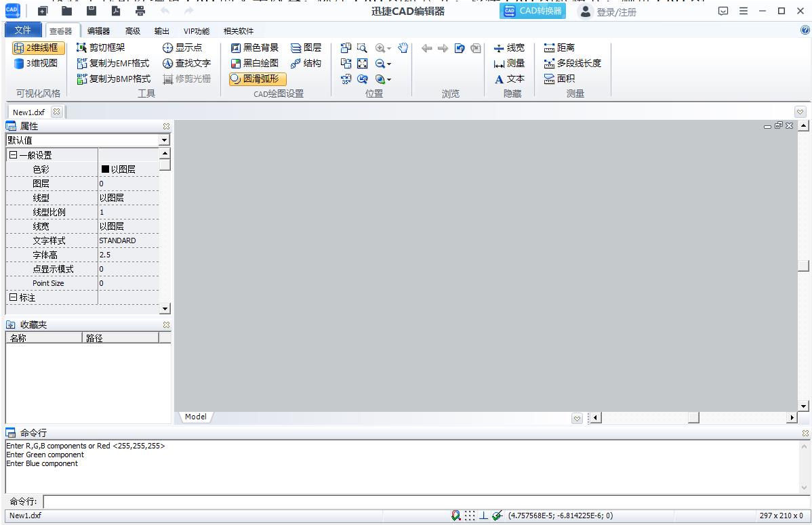
Task: Click the help question mark icon
Action: click(x=805, y=30)
